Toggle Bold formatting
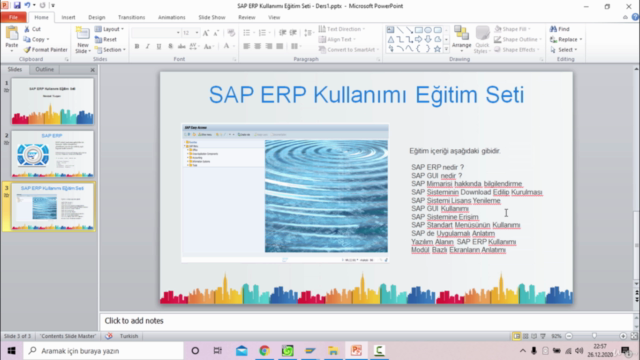640x360 pixels. (x=137, y=47)
